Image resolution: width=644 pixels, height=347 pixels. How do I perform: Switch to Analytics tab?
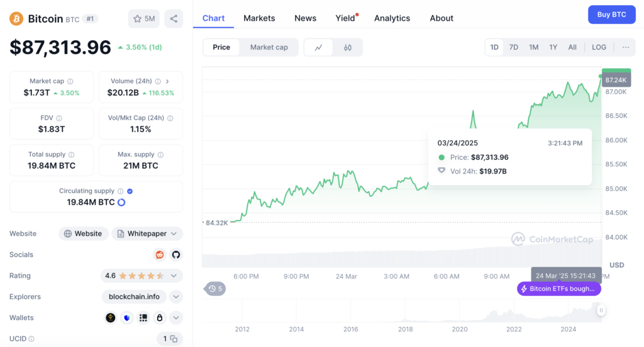(392, 18)
